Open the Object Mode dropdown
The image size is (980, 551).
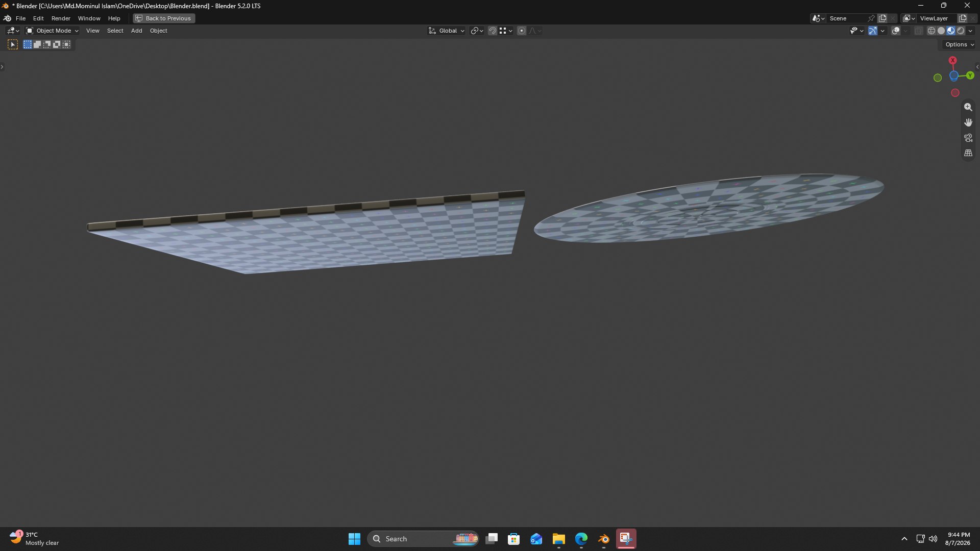click(x=52, y=31)
